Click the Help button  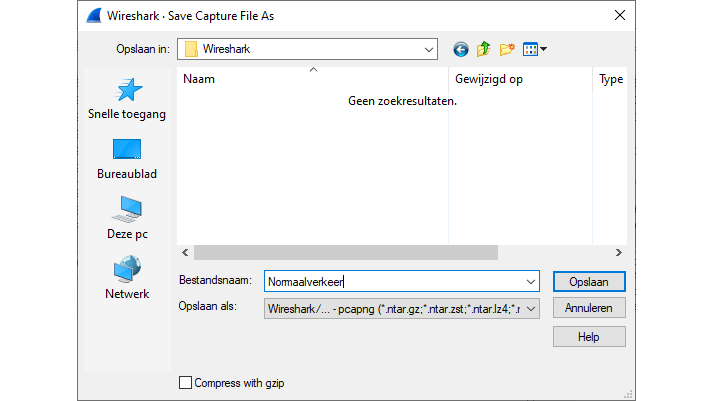tap(588, 337)
